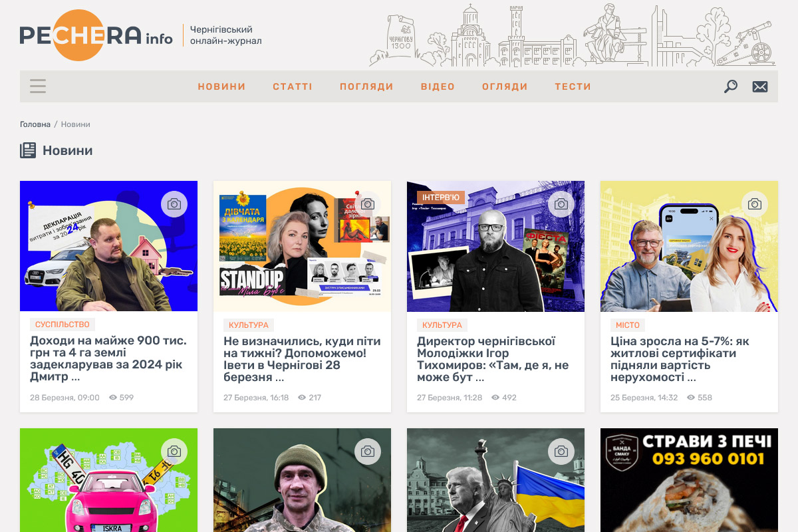Viewport: 798px width, 532px height.
Task: Open the Тести menu item
Action: 573,86
